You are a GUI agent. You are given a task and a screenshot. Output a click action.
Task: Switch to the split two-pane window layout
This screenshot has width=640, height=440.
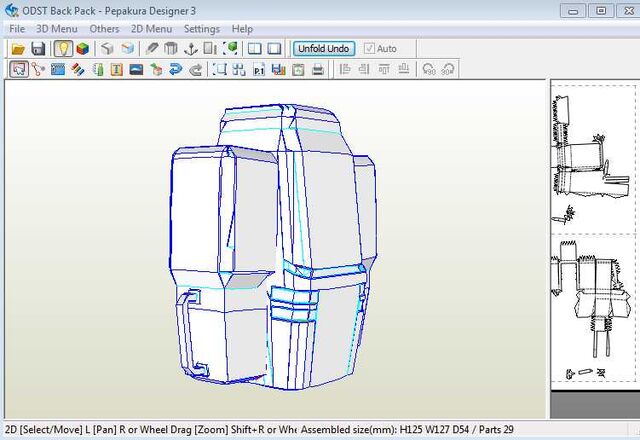[x=255, y=49]
